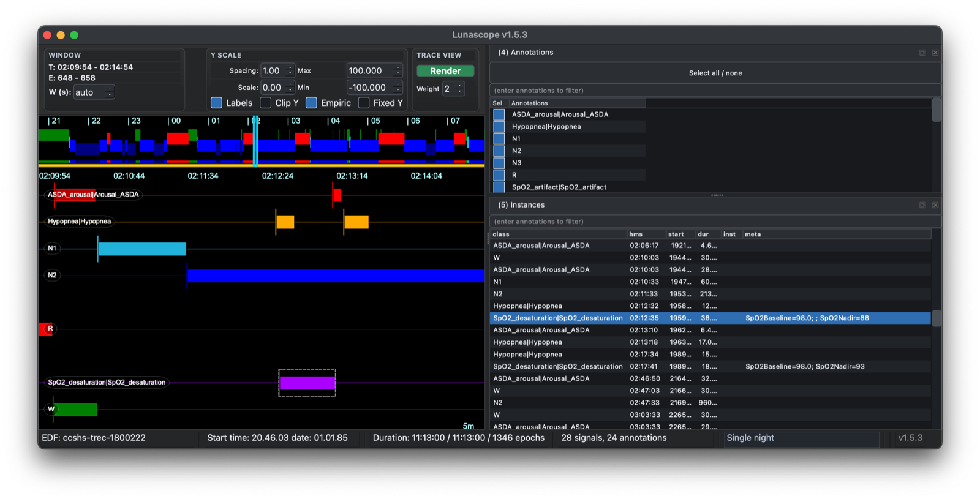The image size is (980, 499).
Task: Click the first orange Hypopnea event block
Action: tap(285, 222)
